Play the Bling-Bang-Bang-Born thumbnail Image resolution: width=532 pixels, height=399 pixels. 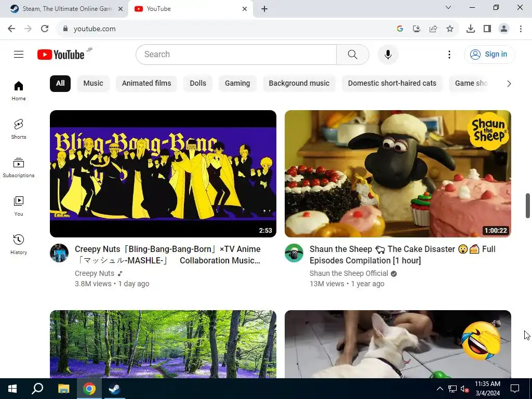pyautogui.click(x=163, y=174)
